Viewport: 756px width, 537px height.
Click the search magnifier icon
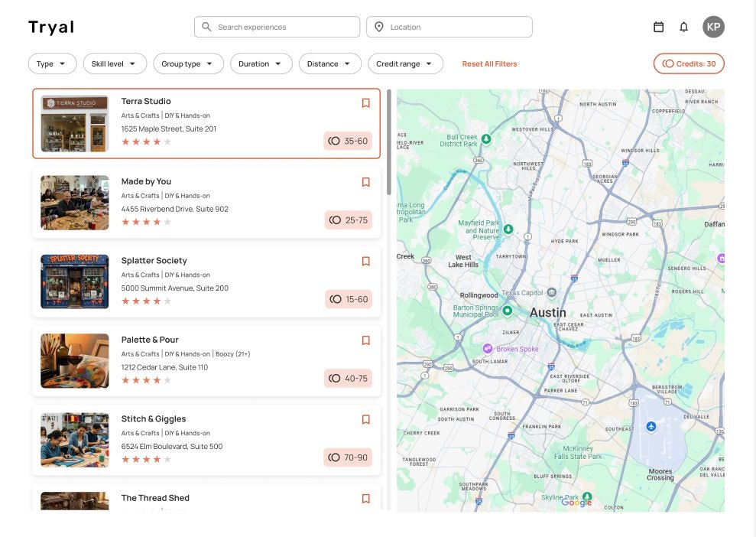tap(206, 27)
